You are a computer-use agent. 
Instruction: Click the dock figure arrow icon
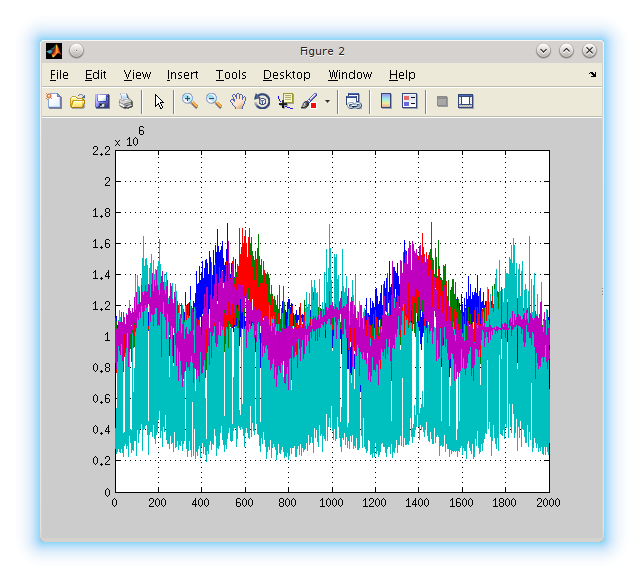point(592,75)
